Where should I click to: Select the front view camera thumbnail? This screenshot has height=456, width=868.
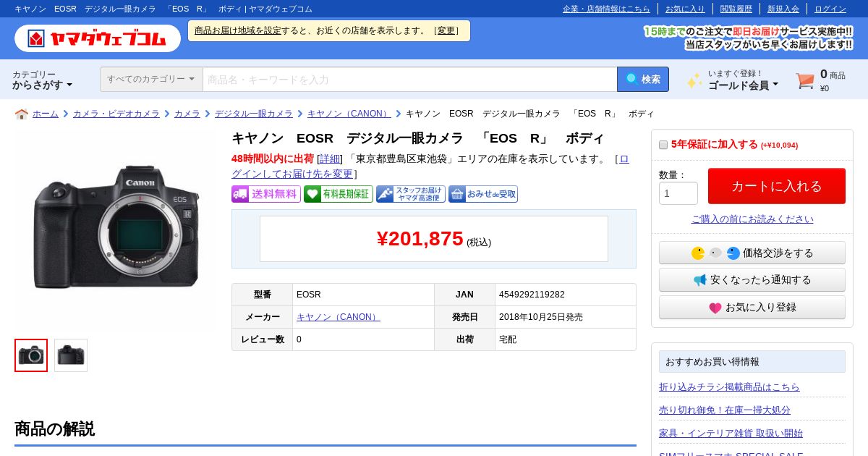pos(31,355)
